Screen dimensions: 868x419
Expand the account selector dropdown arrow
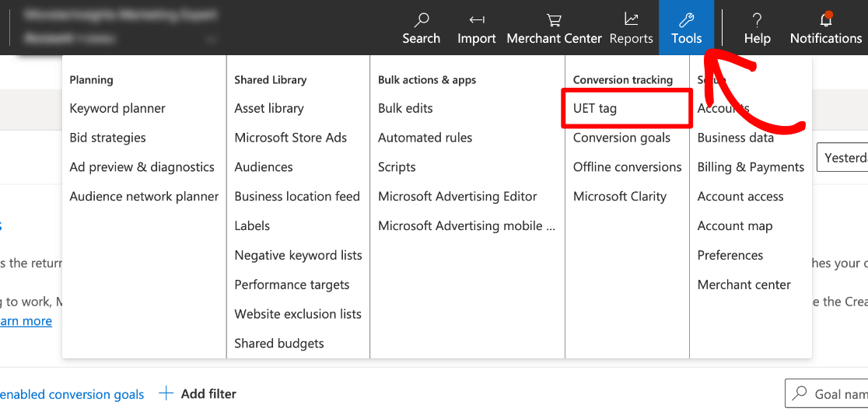[209, 39]
